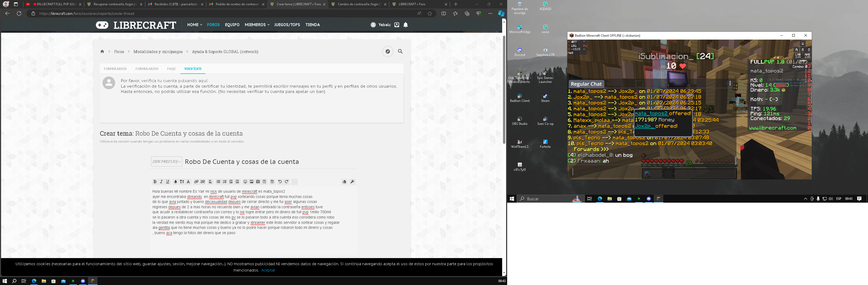Open a new browser tab
Image resolution: width=868 pixels, height=285 pixels.
(x=456, y=4)
